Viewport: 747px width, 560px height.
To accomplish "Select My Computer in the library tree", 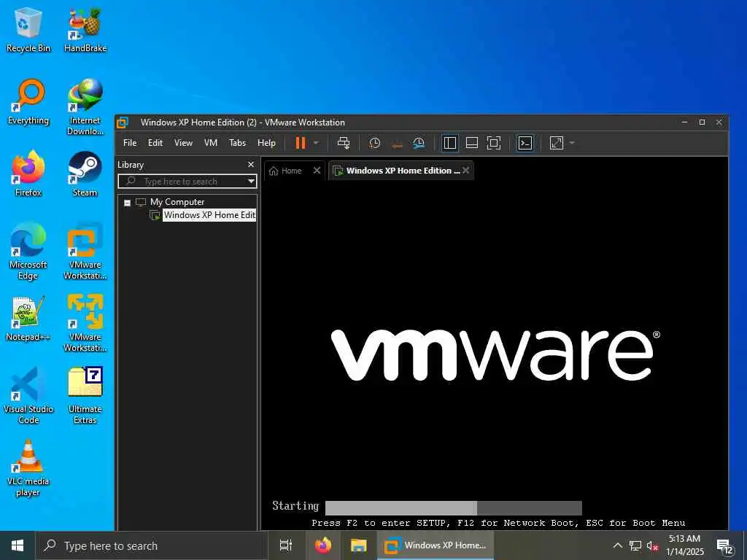I will (x=177, y=202).
